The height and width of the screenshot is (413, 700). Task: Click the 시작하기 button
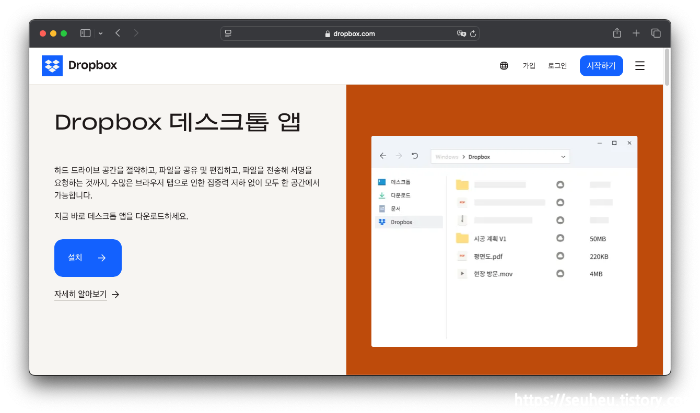click(x=601, y=66)
